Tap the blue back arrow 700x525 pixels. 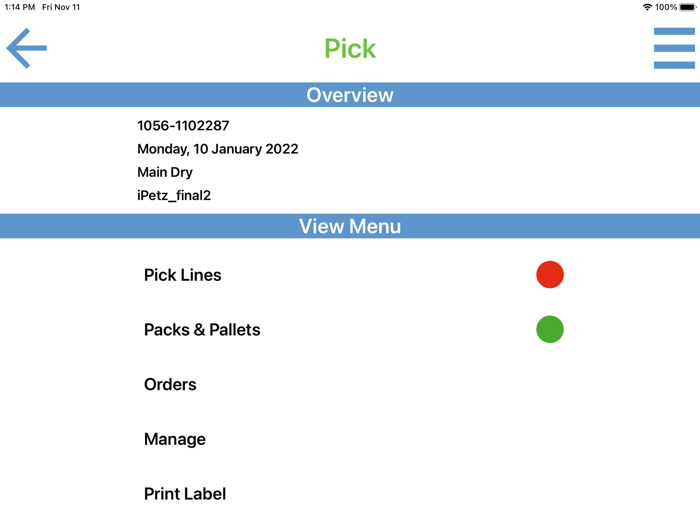click(x=27, y=48)
